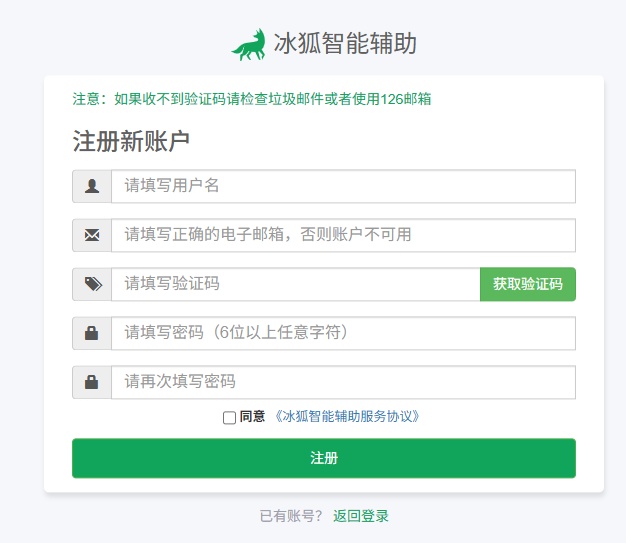Focus the email address input field
Screen dimensions: 626x543
(x=343, y=235)
